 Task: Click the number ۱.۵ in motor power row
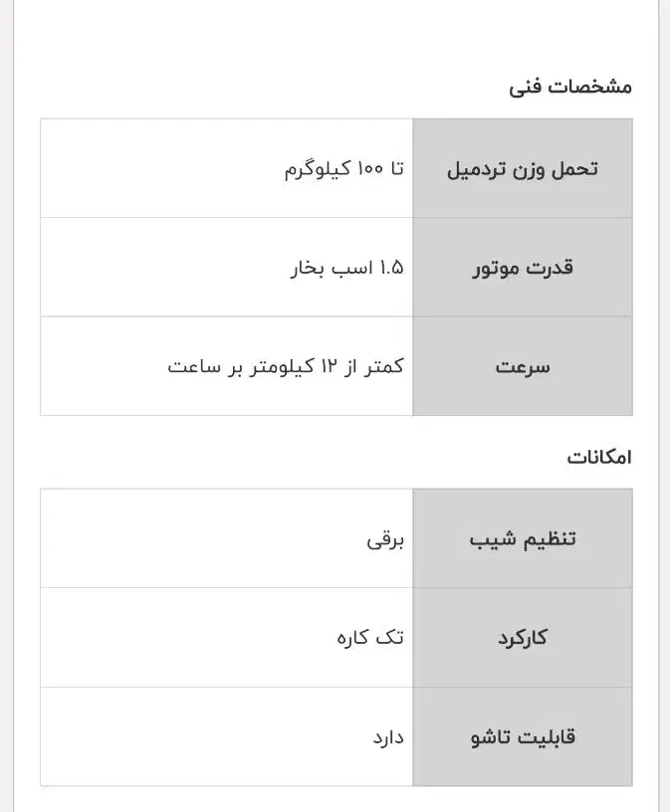pos(391,268)
